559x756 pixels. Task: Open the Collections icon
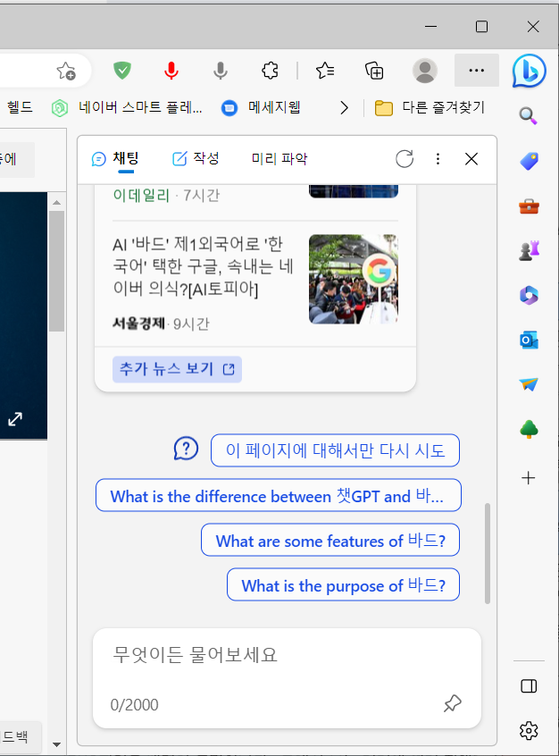pos(374,71)
